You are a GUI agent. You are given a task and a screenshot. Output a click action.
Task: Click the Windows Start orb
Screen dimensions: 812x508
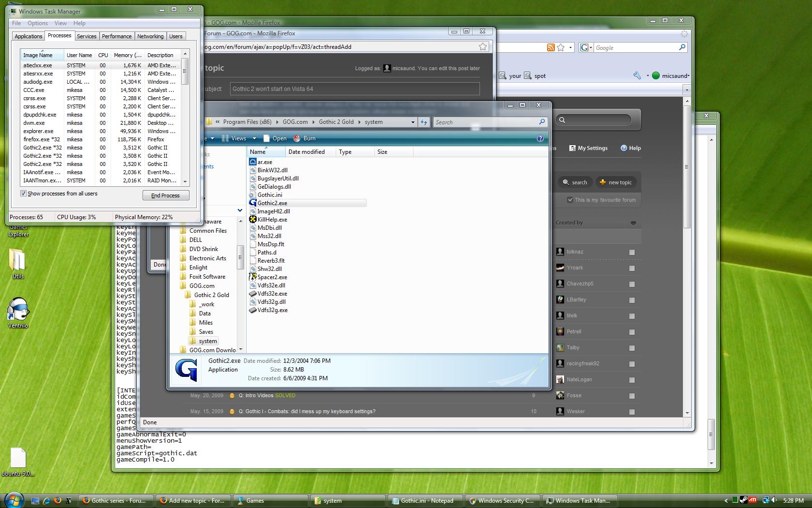pyautogui.click(x=14, y=500)
